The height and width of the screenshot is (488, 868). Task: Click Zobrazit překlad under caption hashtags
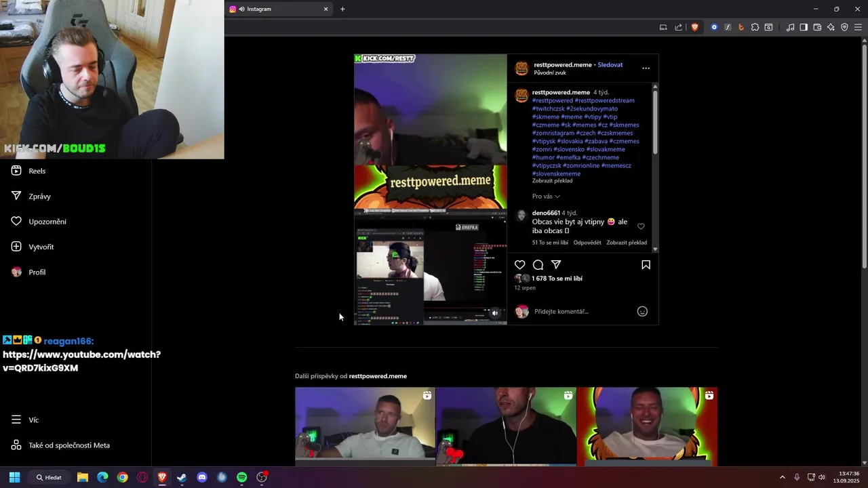[x=552, y=181]
